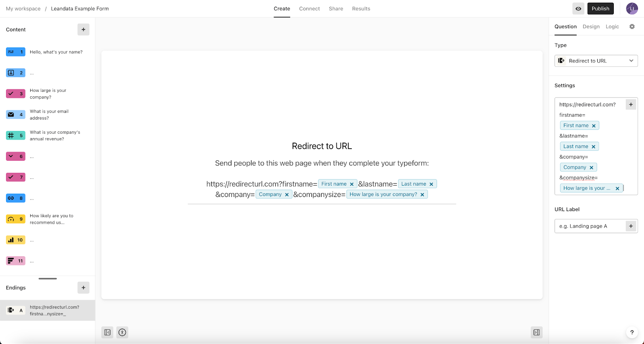Collapse the left content sidebar

pyautogui.click(x=107, y=332)
